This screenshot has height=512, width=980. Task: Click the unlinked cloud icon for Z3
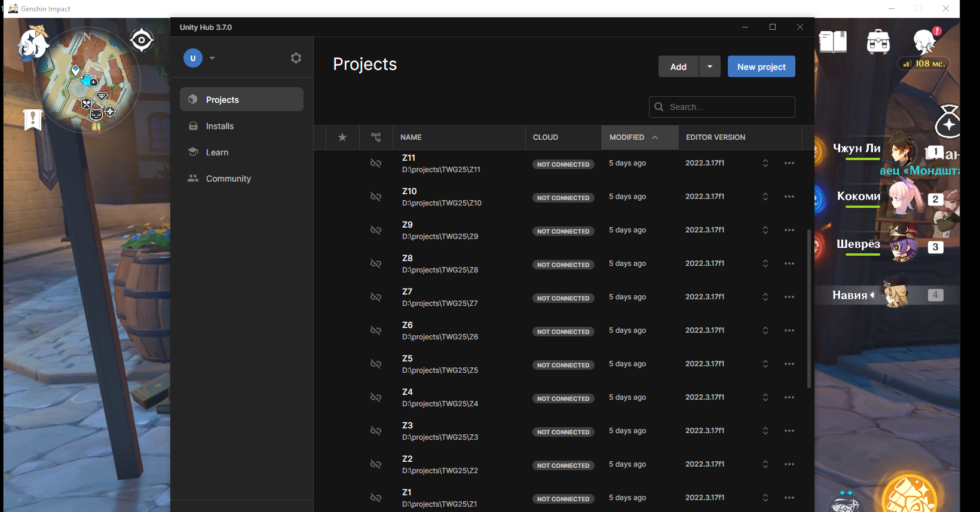(x=376, y=431)
